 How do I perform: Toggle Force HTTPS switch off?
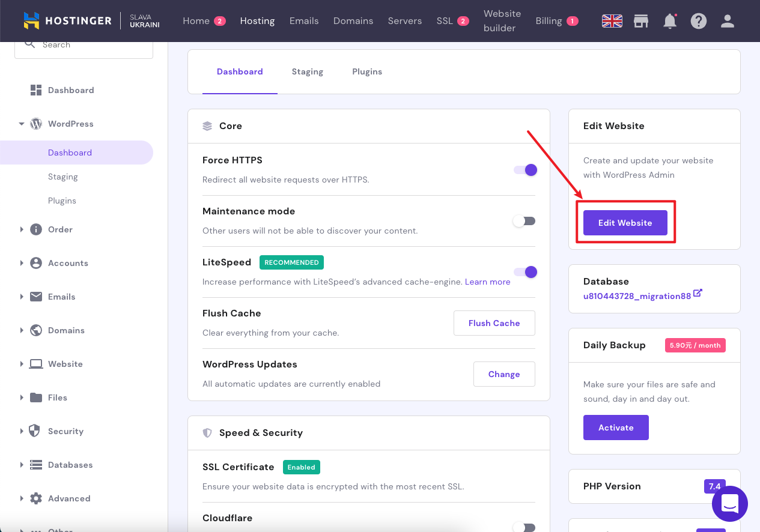(x=525, y=170)
